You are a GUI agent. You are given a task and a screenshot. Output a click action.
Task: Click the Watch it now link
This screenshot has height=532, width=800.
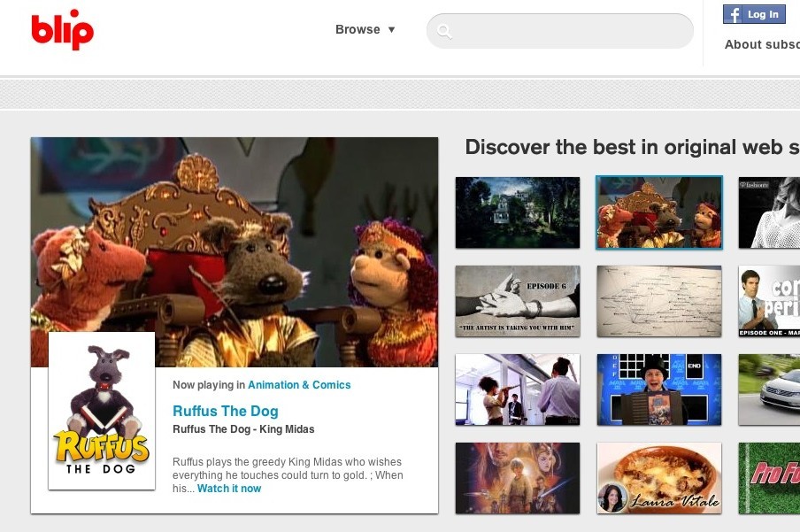(229, 489)
